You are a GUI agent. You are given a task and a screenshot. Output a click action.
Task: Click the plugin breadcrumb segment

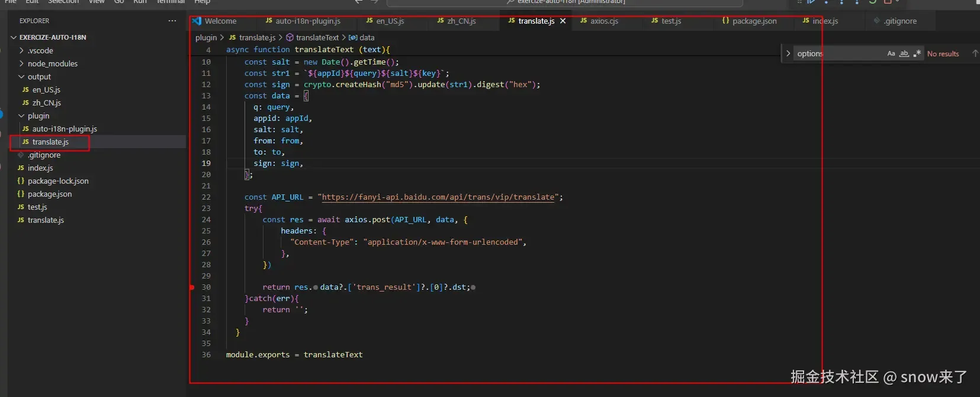pyautogui.click(x=206, y=37)
